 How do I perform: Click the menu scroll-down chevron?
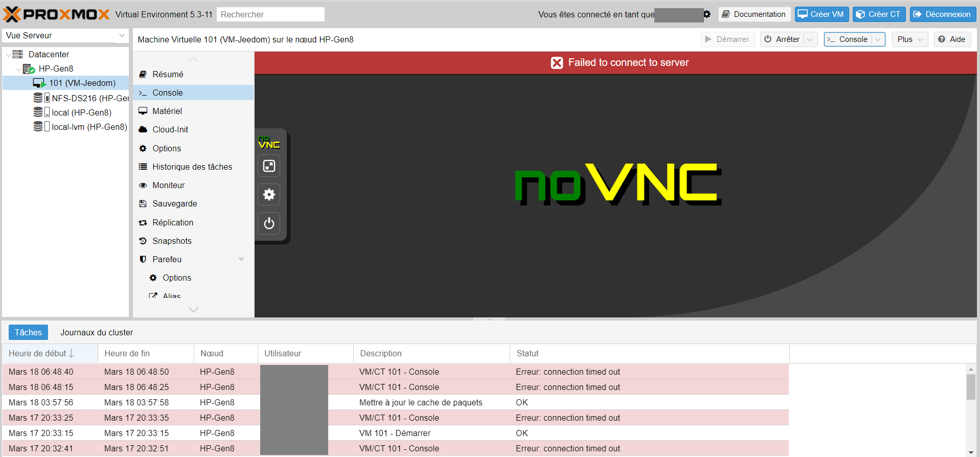pyautogui.click(x=193, y=309)
